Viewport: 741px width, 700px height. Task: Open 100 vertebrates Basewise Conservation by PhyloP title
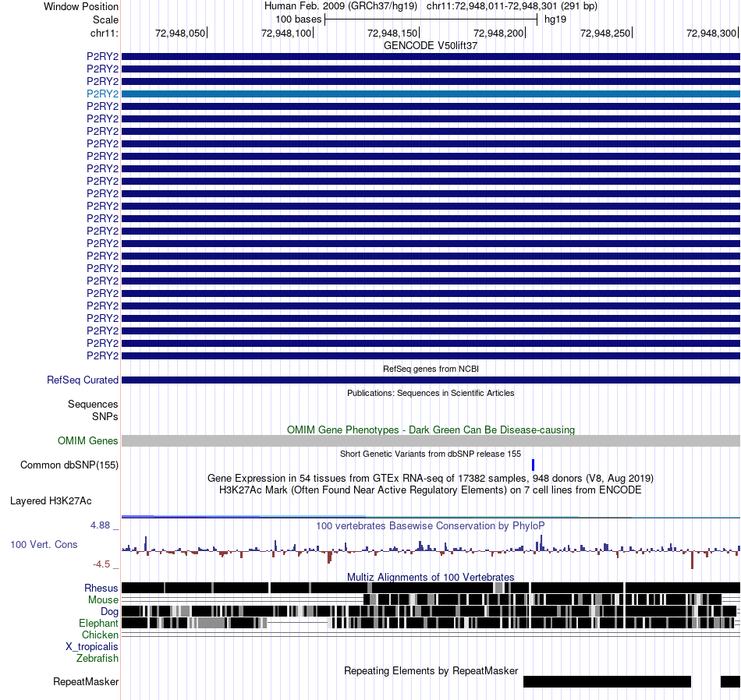point(431,525)
